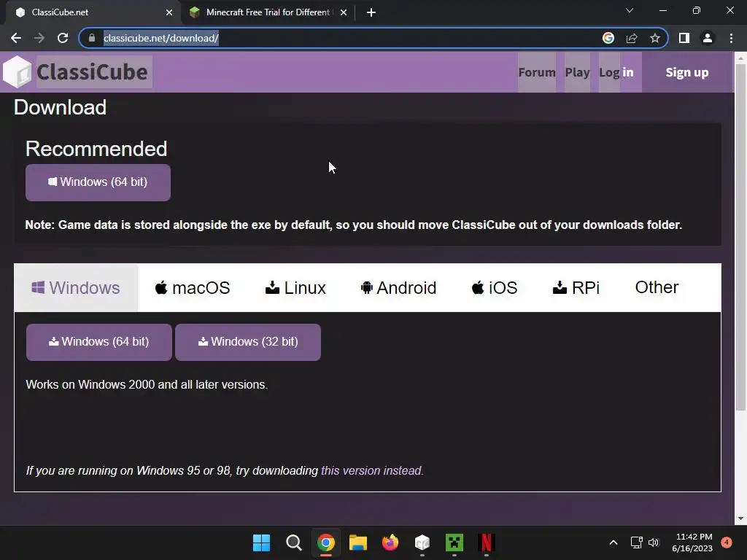Click 'Works on Windows 2000 and all later versions.'
The width and height of the screenshot is (747, 560).
[x=147, y=384]
